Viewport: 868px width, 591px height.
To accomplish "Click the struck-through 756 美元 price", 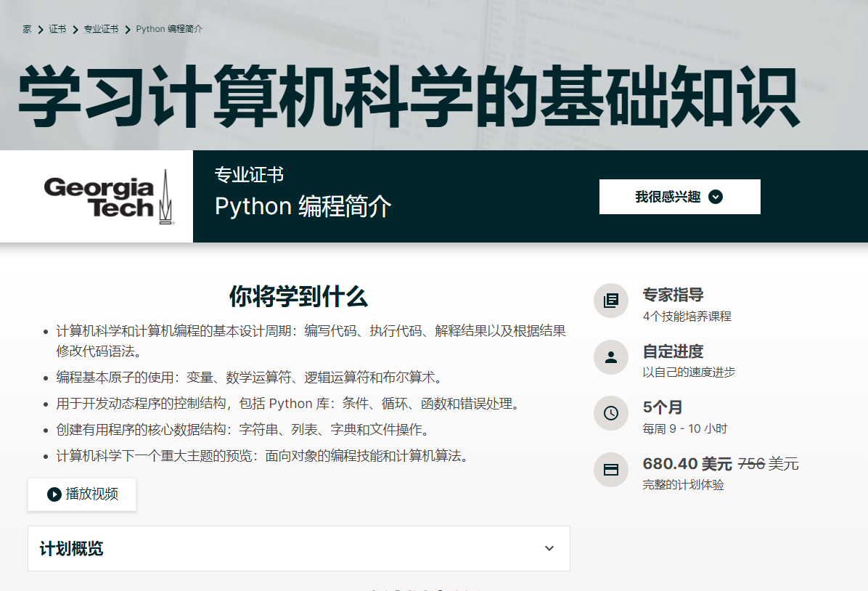I will (769, 464).
